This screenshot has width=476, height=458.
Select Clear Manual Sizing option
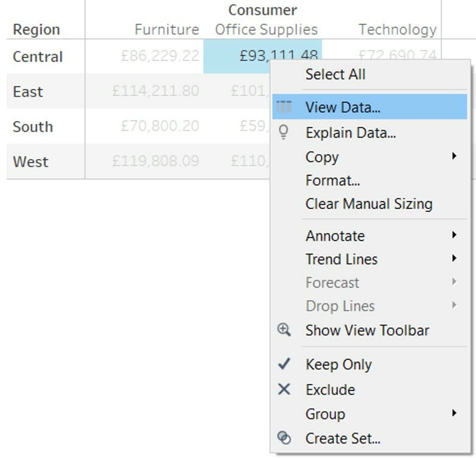[x=369, y=204]
